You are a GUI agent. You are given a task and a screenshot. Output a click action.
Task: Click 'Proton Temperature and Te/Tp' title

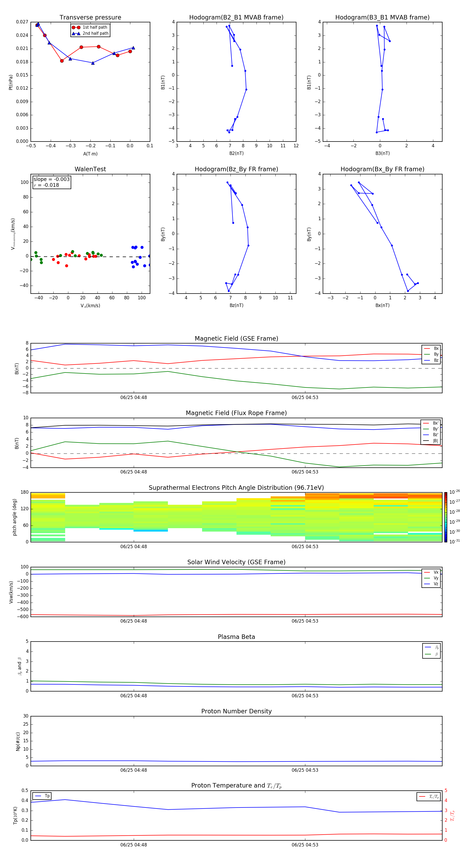pos(236,785)
